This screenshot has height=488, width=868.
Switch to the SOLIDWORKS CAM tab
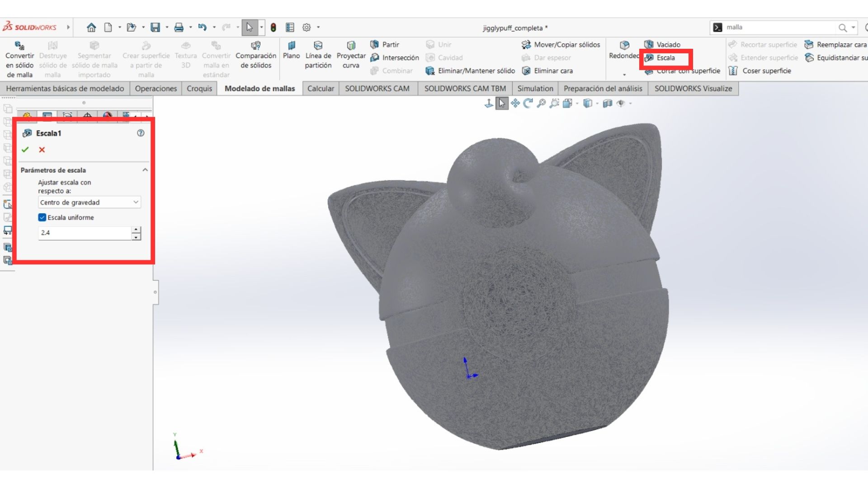point(377,89)
